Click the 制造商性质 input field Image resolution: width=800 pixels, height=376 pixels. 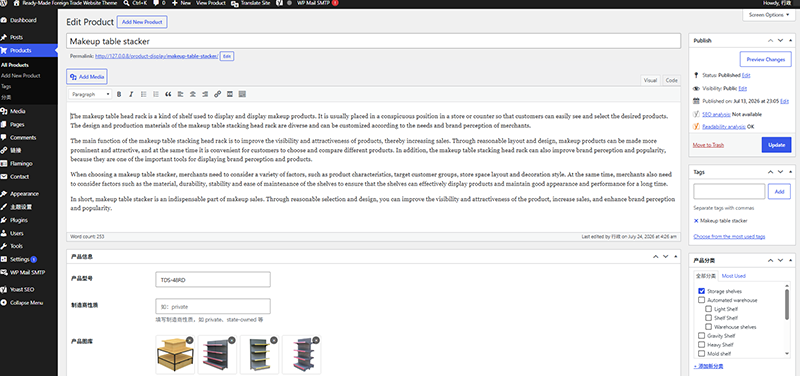[x=213, y=307]
